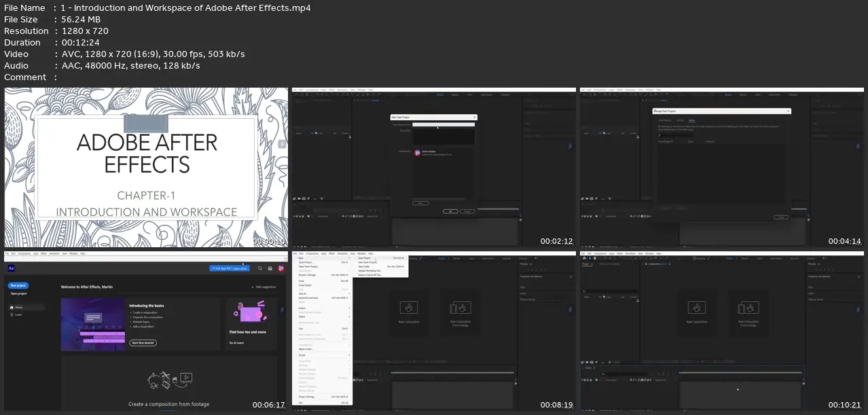Open the Align panel in 00:10:21 frame
Viewport: 868px width, 415px height.
810,287
